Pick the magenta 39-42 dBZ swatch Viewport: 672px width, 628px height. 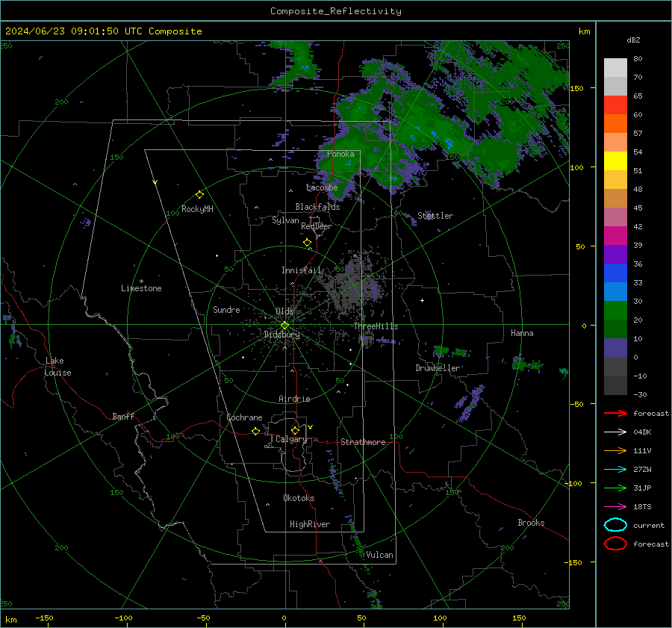pyautogui.click(x=615, y=236)
